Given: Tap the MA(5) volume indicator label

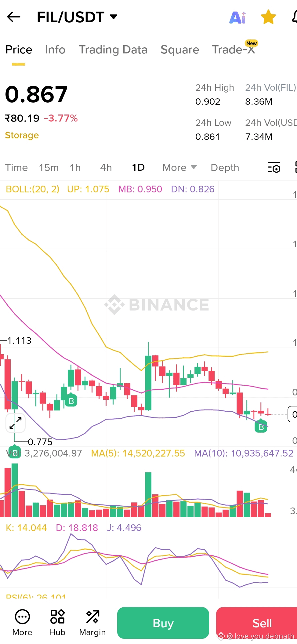Looking at the screenshot, I should tap(138, 453).
